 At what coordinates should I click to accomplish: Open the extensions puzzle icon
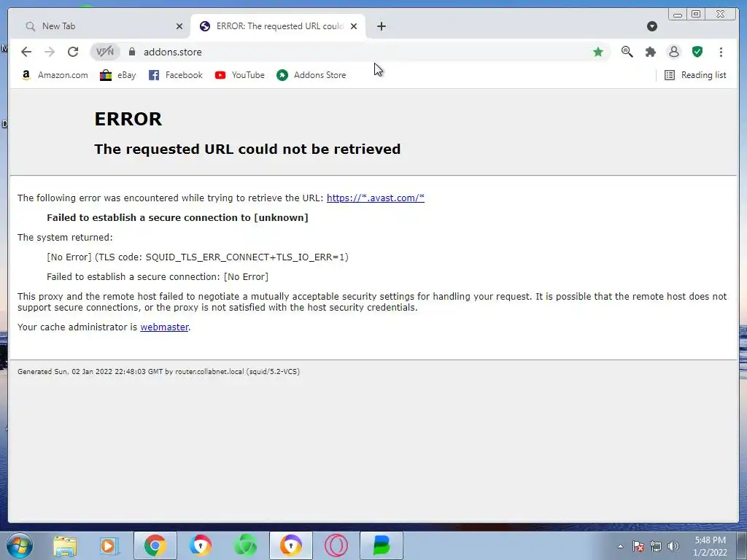[x=650, y=52]
